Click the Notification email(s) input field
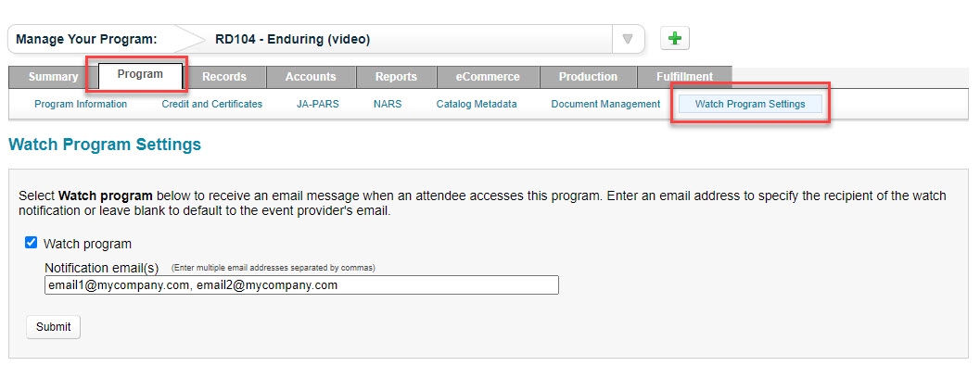 click(301, 285)
